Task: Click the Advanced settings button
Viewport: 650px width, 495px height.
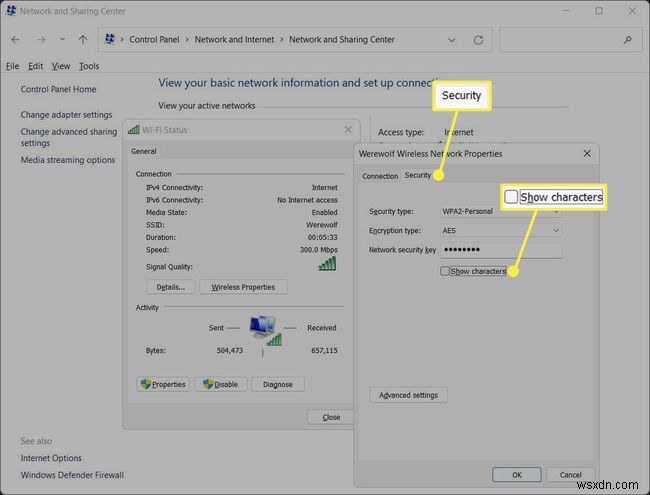Action: pos(408,395)
